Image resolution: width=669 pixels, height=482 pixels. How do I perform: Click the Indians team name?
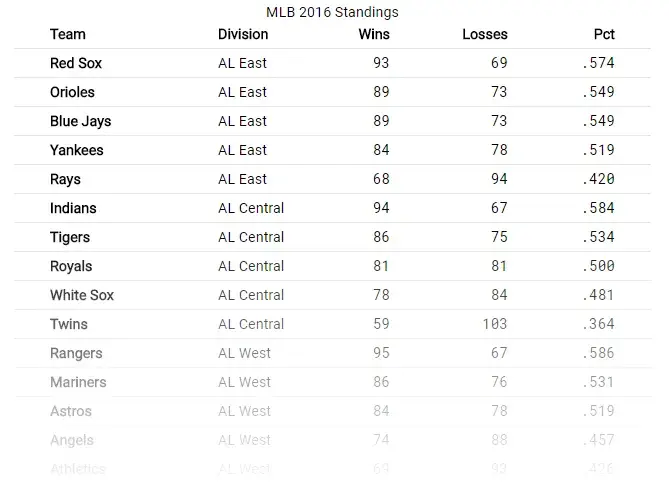tap(72, 208)
